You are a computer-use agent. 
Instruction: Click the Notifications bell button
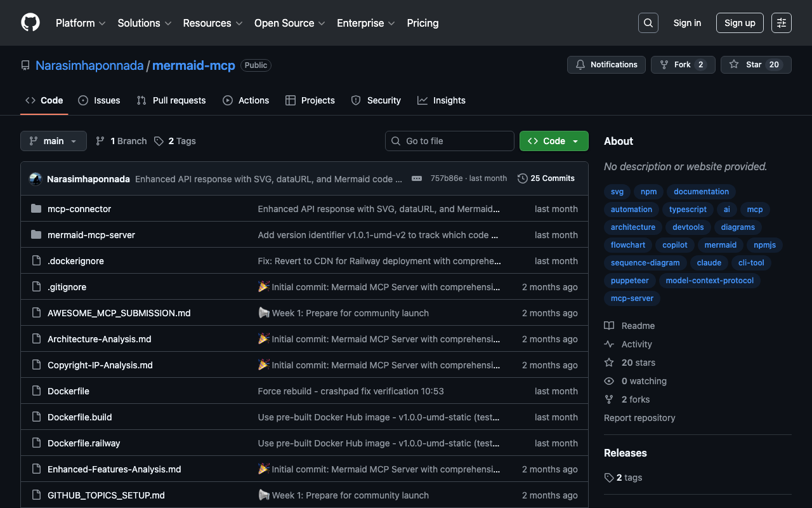coord(606,65)
